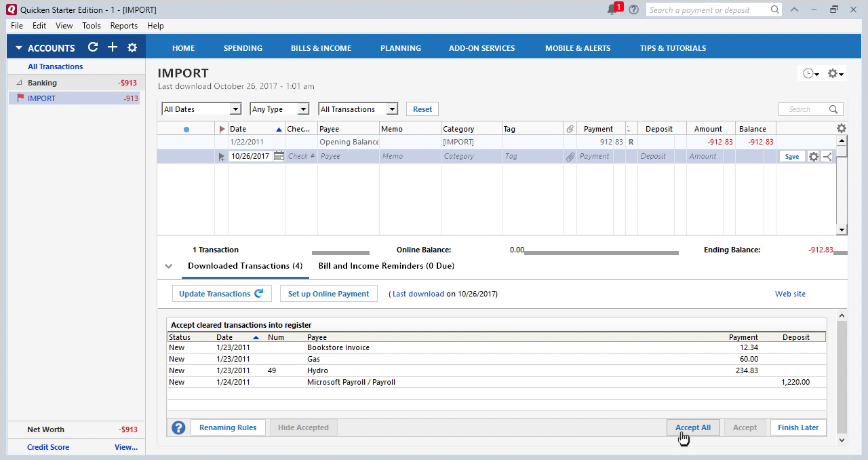Image resolution: width=868 pixels, height=460 pixels.
Task: Click the refresh icon on Update Transactions
Action: tap(259, 294)
